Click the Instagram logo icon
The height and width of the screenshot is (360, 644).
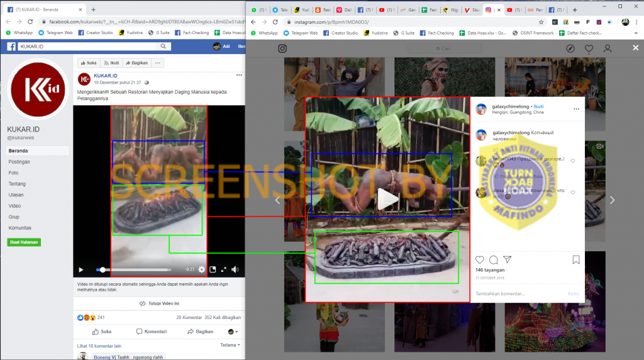pos(282,48)
